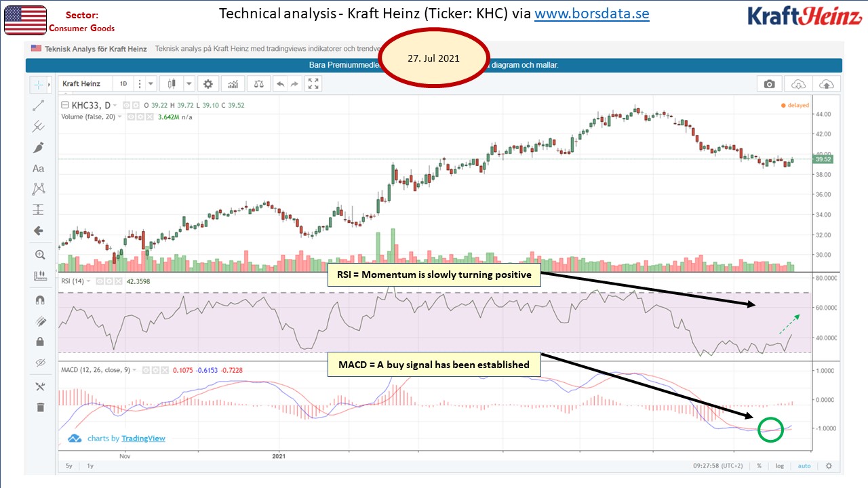Open the Volume (false, 20) dropdown arrow
868x488 pixels.
click(119, 117)
